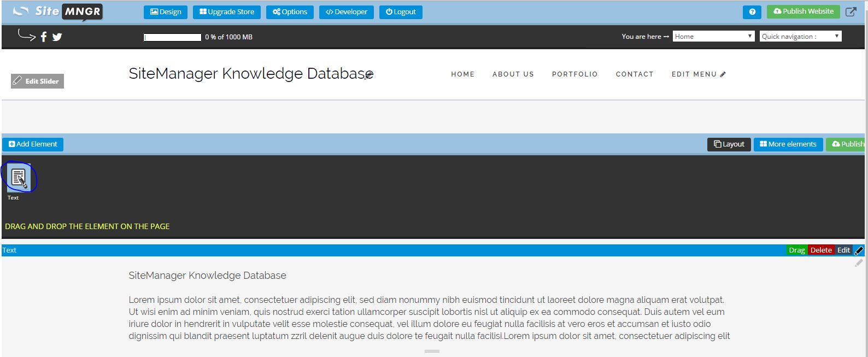The width and height of the screenshot is (868, 357).
Task: Click the SiteMNGR logo
Action: (57, 11)
